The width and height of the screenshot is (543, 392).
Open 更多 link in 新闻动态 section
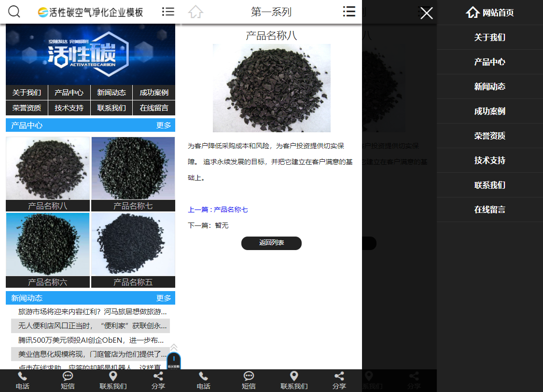[164, 298]
